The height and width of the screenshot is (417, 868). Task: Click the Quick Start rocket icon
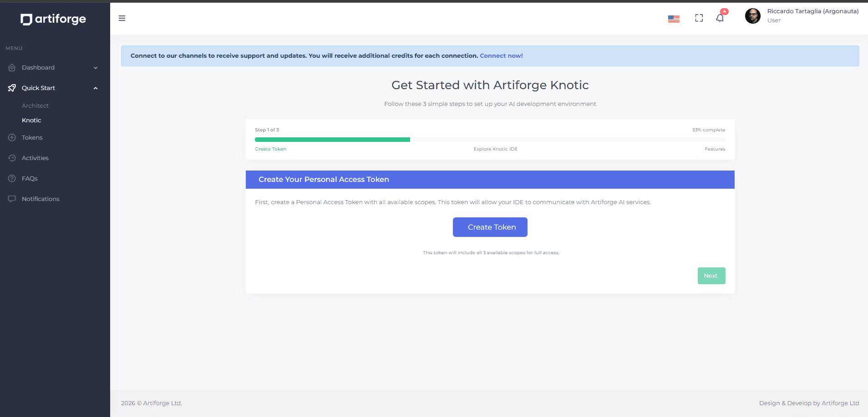pos(12,88)
